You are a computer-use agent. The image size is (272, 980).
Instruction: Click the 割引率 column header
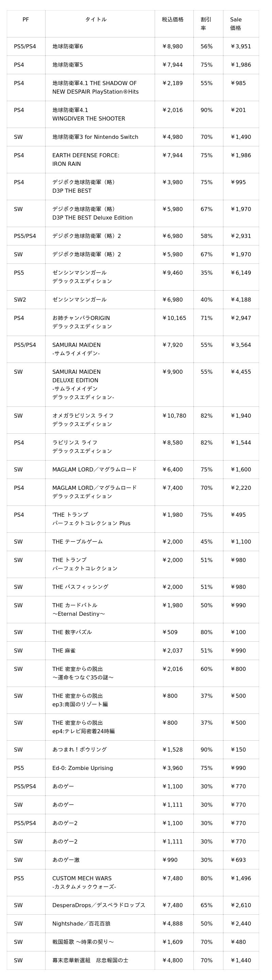point(206,23)
